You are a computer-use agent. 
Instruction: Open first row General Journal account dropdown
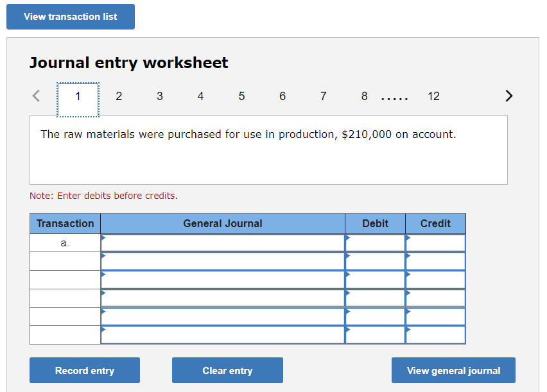pos(222,243)
